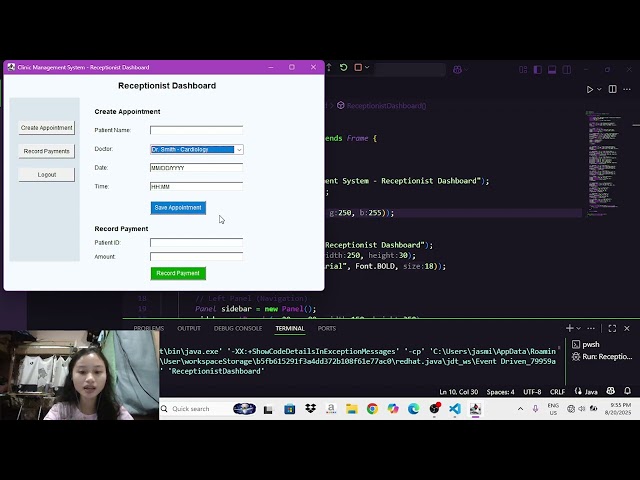This screenshot has height=480, width=640.
Task: Focus the Time field showing HH:MM
Action: 196,187
